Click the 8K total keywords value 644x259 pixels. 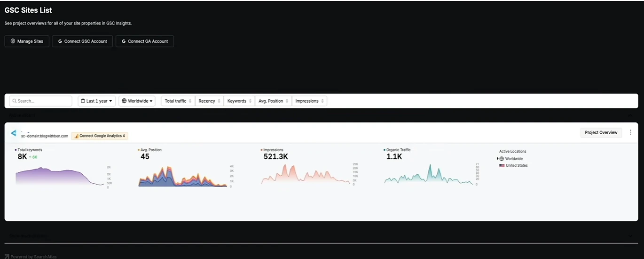(22, 157)
